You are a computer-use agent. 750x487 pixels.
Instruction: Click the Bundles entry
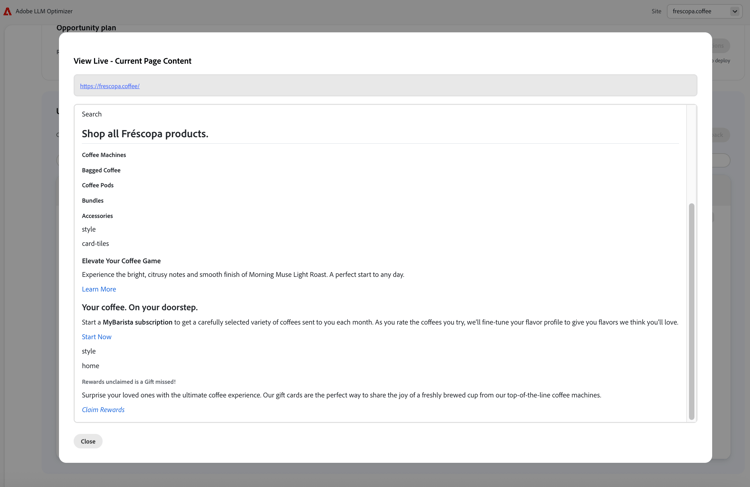[x=93, y=200]
